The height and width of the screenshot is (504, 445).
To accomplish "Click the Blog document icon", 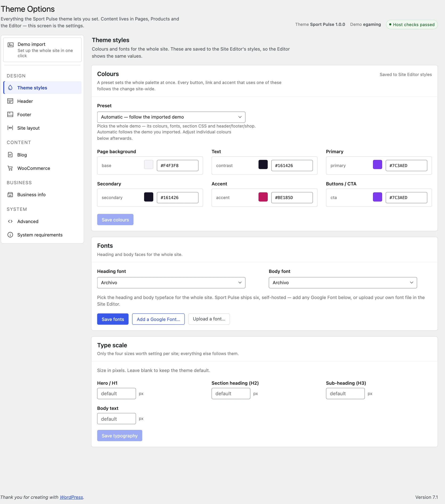I will click(10, 155).
